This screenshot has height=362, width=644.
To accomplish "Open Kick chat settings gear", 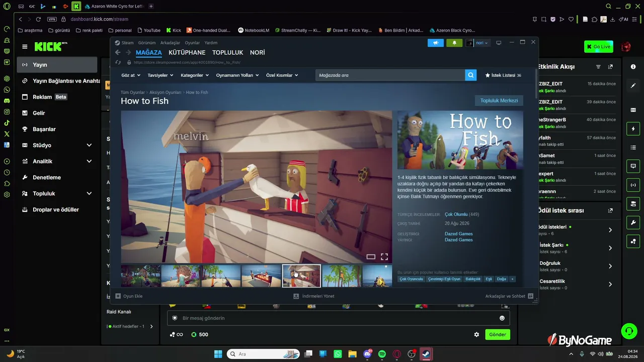I will point(476,334).
